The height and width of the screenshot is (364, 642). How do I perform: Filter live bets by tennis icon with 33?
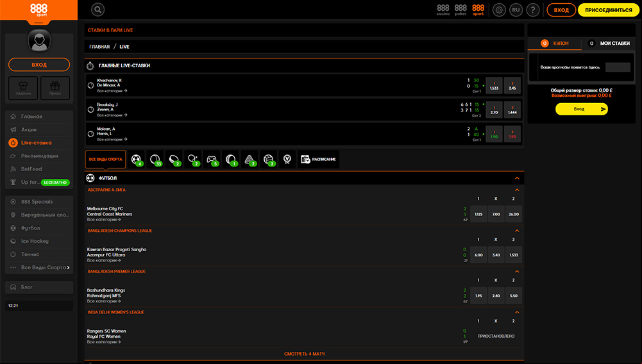coord(155,159)
